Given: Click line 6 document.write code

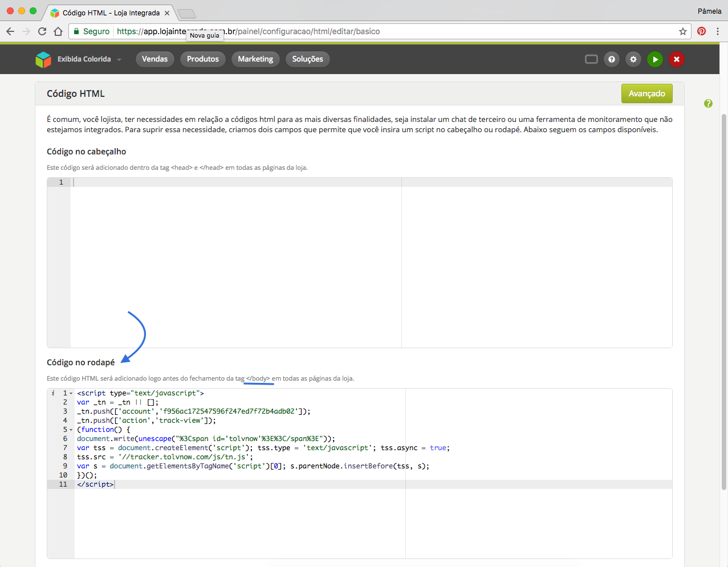Looking at the screenshot, I should pos(206,439).
